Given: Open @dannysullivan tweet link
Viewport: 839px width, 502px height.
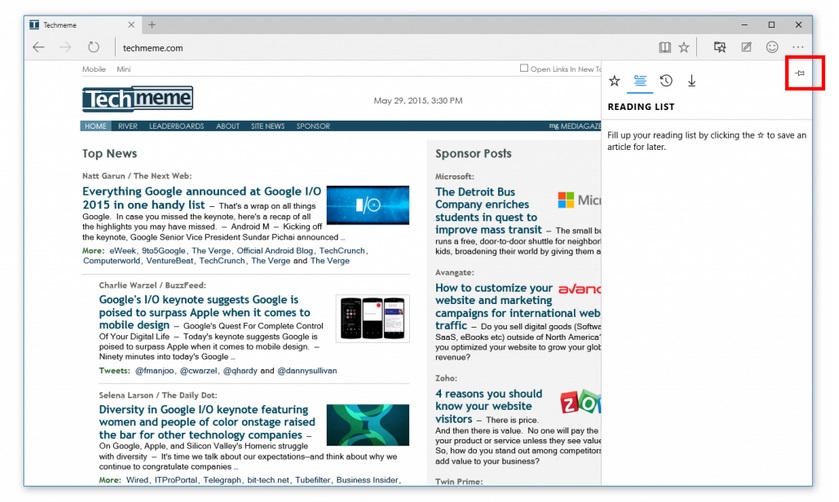Looking at the screenshot, I should pyautogui.click(x=307, y=370).
